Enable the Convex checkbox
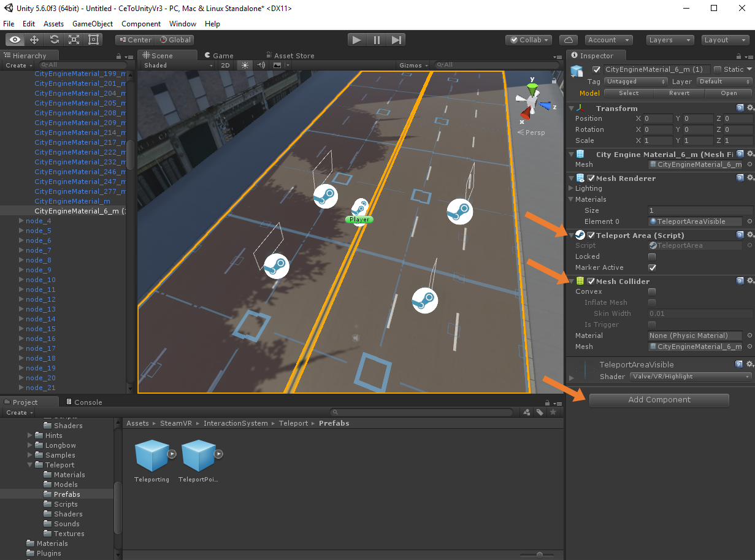755x560 pixels. coord(652,292)
